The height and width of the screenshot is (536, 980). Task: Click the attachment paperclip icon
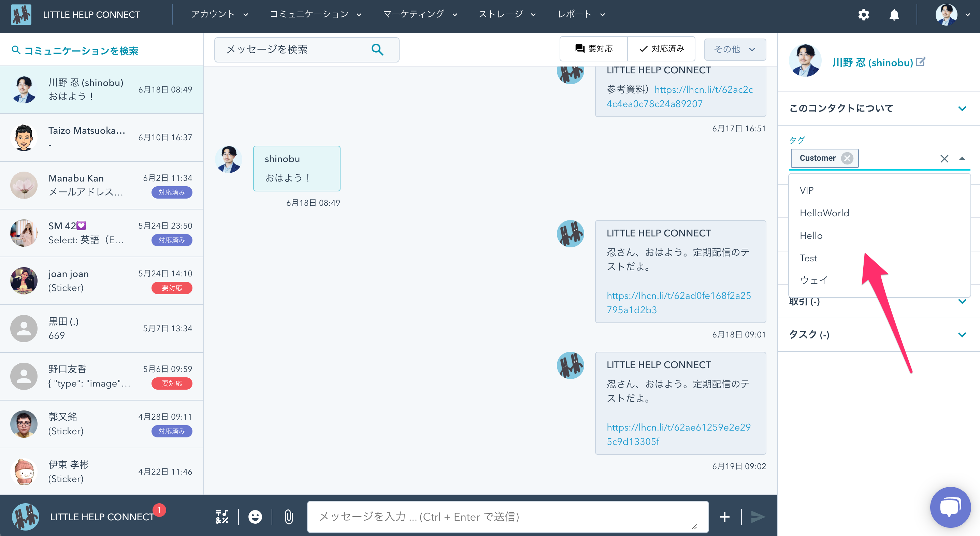(x=289, y=517)
